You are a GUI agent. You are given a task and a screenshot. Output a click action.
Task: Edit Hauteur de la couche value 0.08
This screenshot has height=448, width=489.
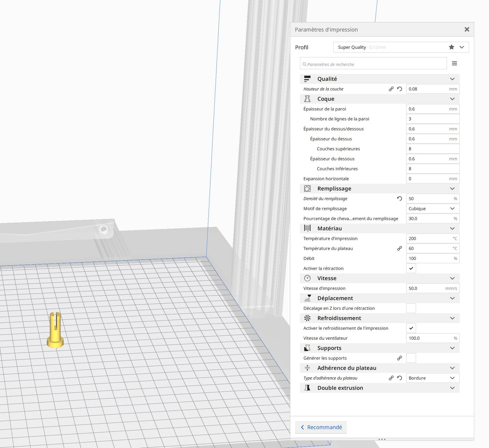pos(433,89)
